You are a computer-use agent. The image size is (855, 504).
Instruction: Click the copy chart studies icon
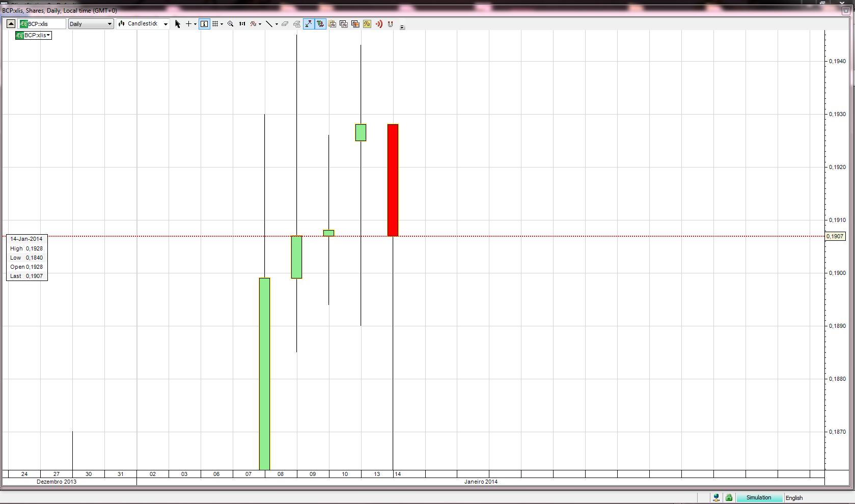(x=344, y=24)
